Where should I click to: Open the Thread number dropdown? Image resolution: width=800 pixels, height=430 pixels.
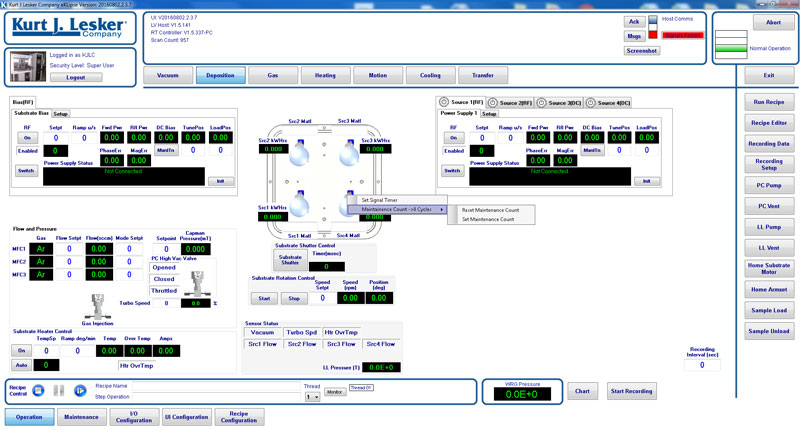pos(312,396)
